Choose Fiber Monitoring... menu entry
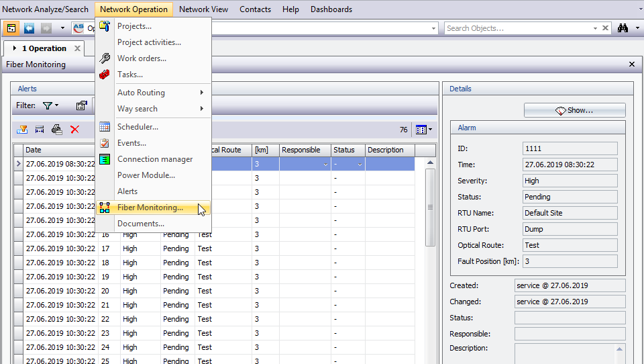The width and height of the screenshot is (644, 364). (x=153, y=208)
